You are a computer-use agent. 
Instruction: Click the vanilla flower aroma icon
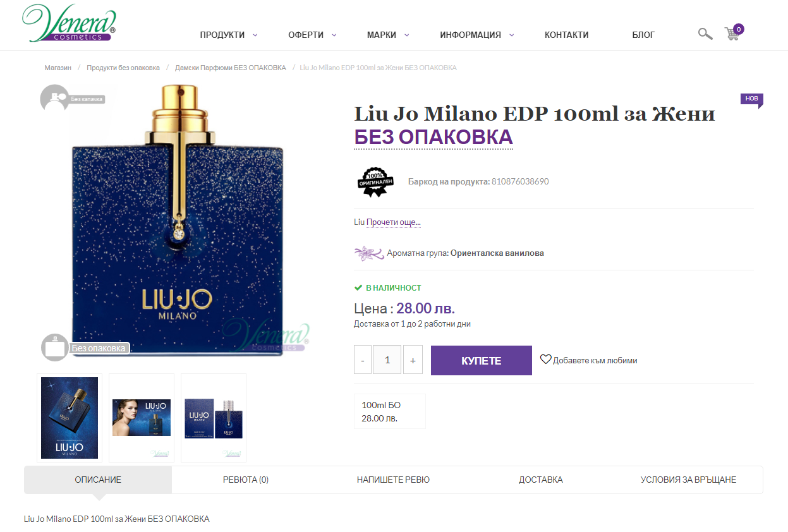tap(369, 253)
